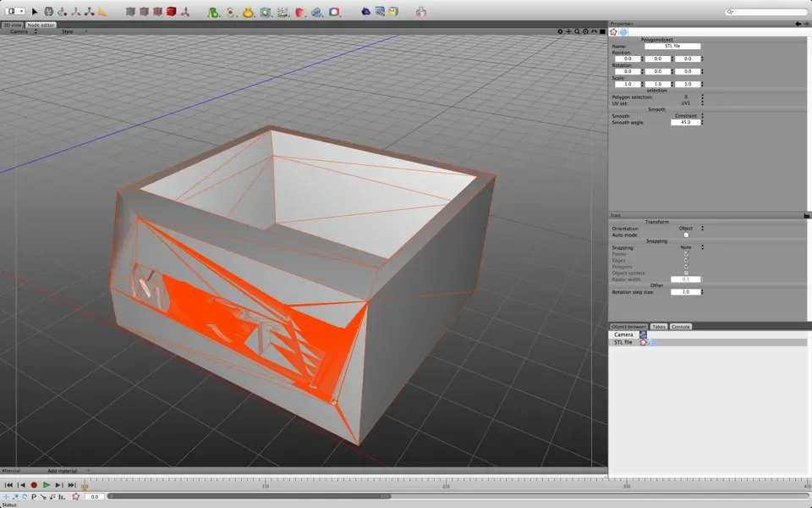Click the polygon properties icon in the Properties panel
Viewport: 812px width, 508px height.
pyautogui.click(x=613, y=30)
